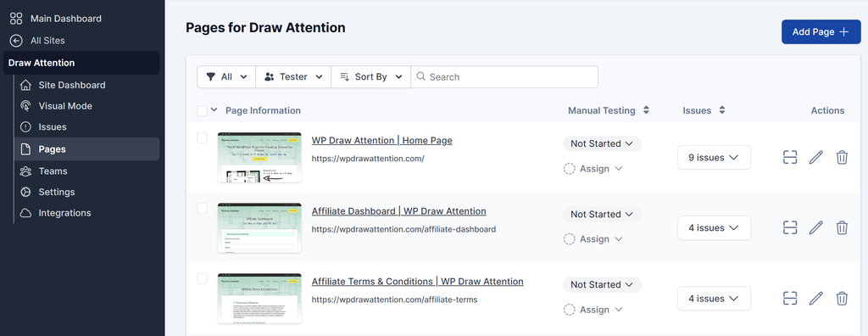Click the trash icon for Affiliate Dashboard row
The height and width of the screenshot is (336, 868).
tap(842, 228)
